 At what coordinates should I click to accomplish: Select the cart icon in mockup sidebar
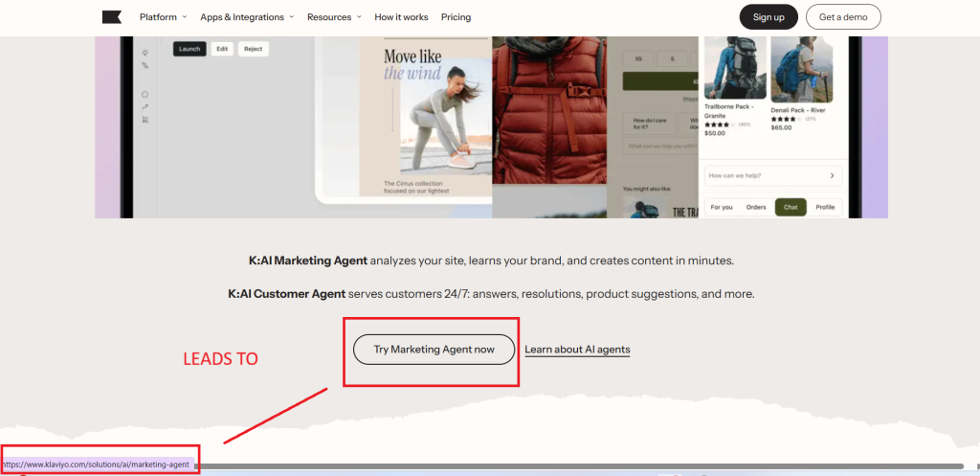[145, 120]
